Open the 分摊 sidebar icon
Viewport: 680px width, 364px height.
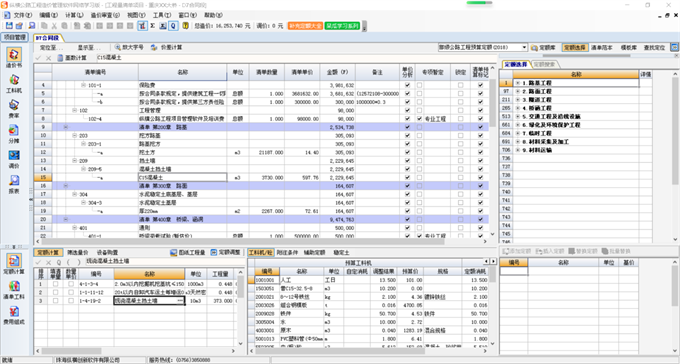coord(14,134)
